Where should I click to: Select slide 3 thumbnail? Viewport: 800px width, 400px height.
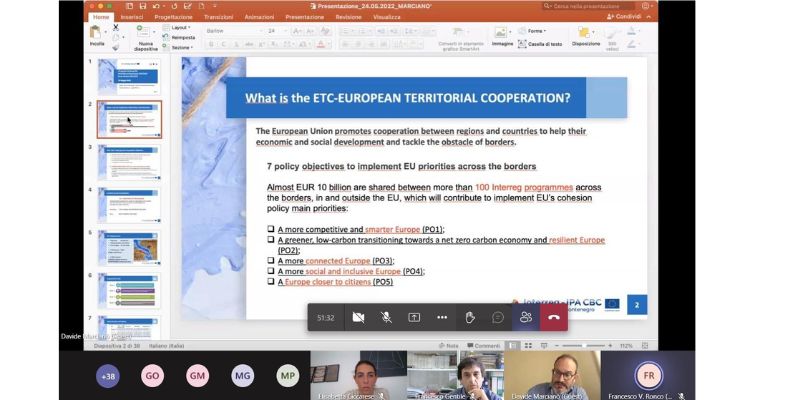(129, 162)
